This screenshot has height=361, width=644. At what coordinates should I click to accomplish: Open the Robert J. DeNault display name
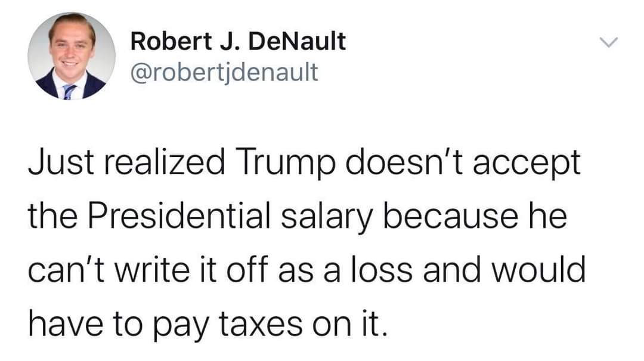click(x=238, y=41)
